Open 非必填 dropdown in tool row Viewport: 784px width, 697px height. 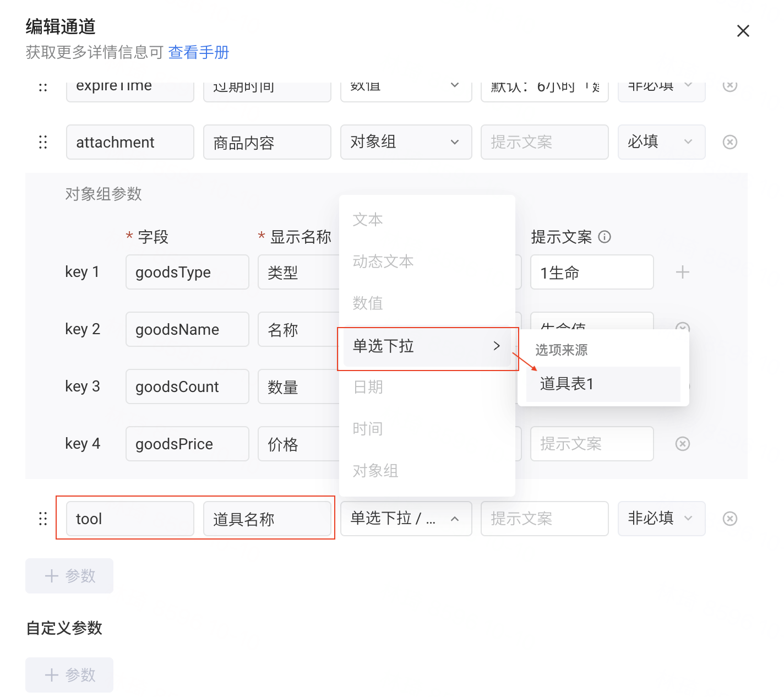click(x=661, y=519)
